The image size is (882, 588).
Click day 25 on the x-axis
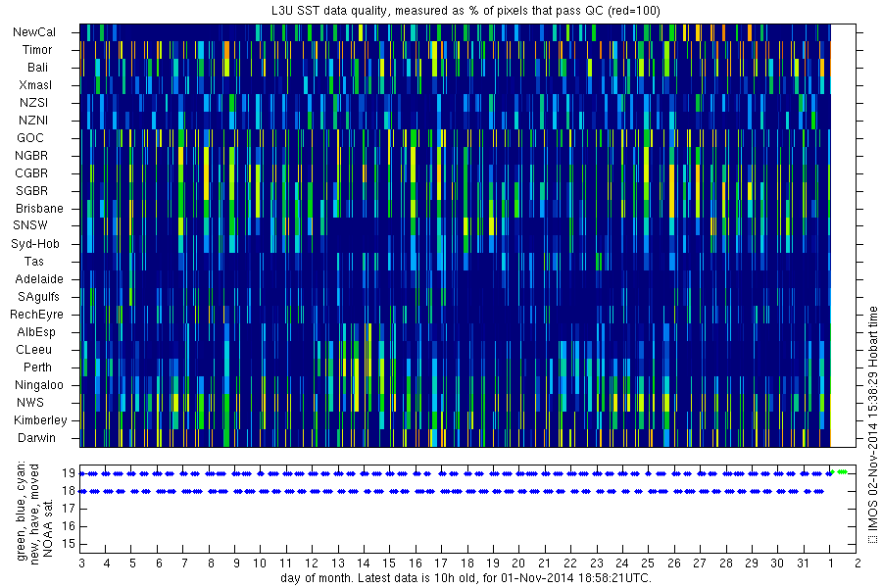point(648,563)
